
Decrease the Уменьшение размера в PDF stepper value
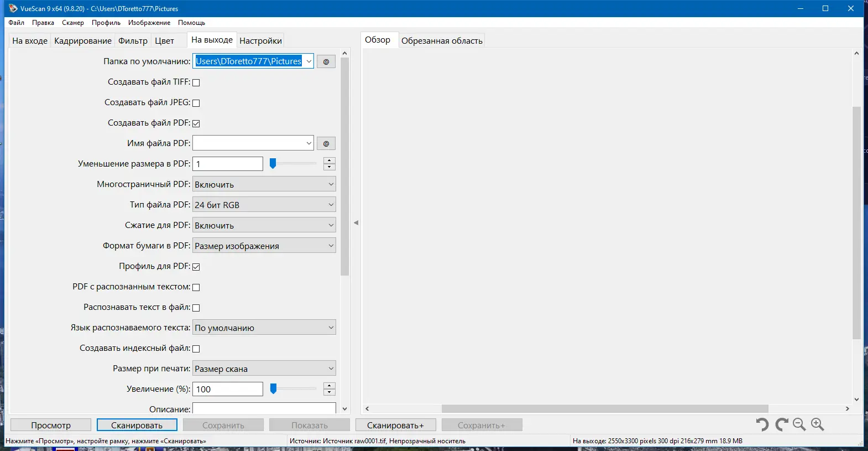[330, 167]
